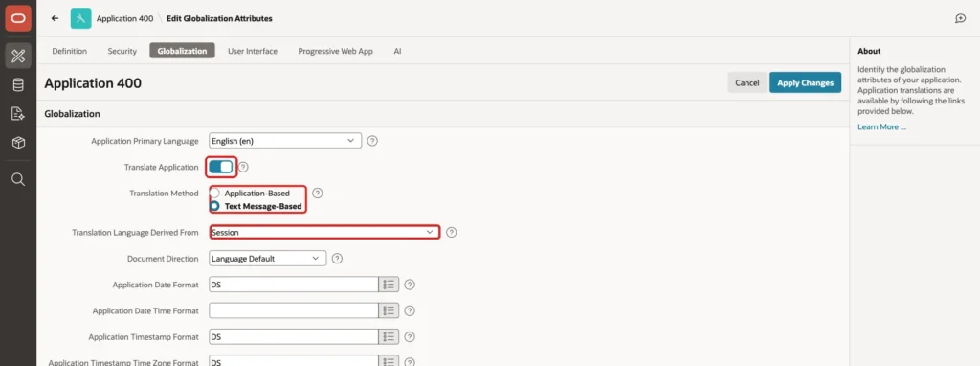Open list picker for Timestamp Time Zone Format
This screenshot has height=366, width=980.
(389, 361)
